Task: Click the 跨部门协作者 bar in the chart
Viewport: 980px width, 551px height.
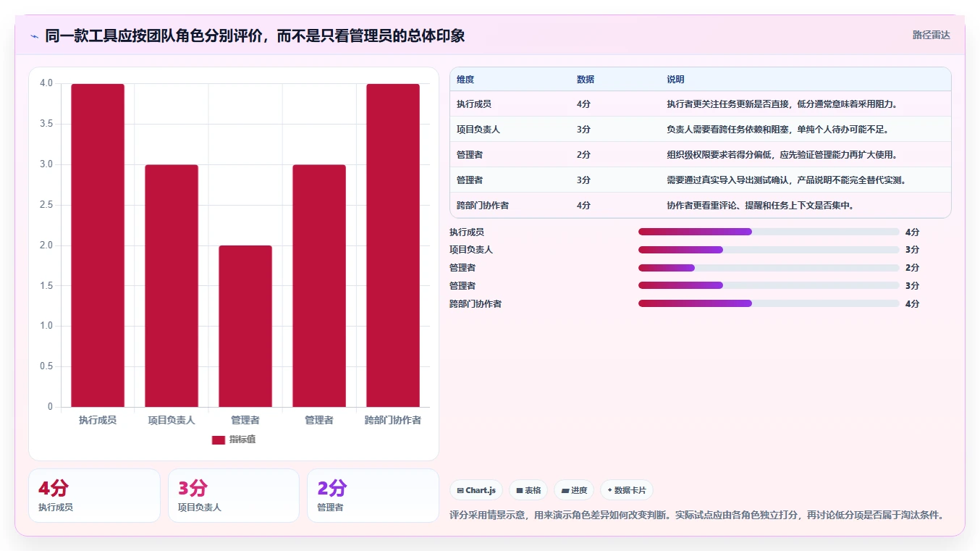Action: point(393,245)
